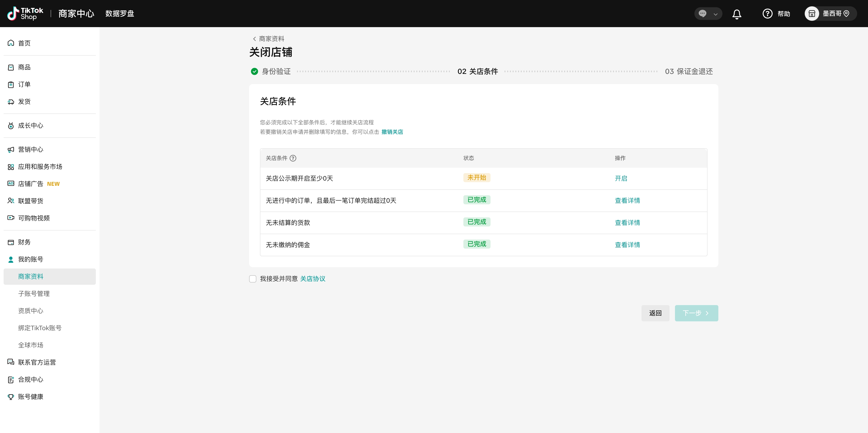This screenshot has height=433, width=868.
Task: Open the 关店协议 agreement link
Action: [312, 279]
